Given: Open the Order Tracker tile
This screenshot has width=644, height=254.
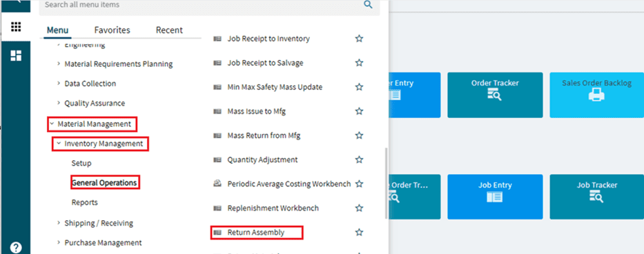Looking at the screenshot, I should pos(495,95).
